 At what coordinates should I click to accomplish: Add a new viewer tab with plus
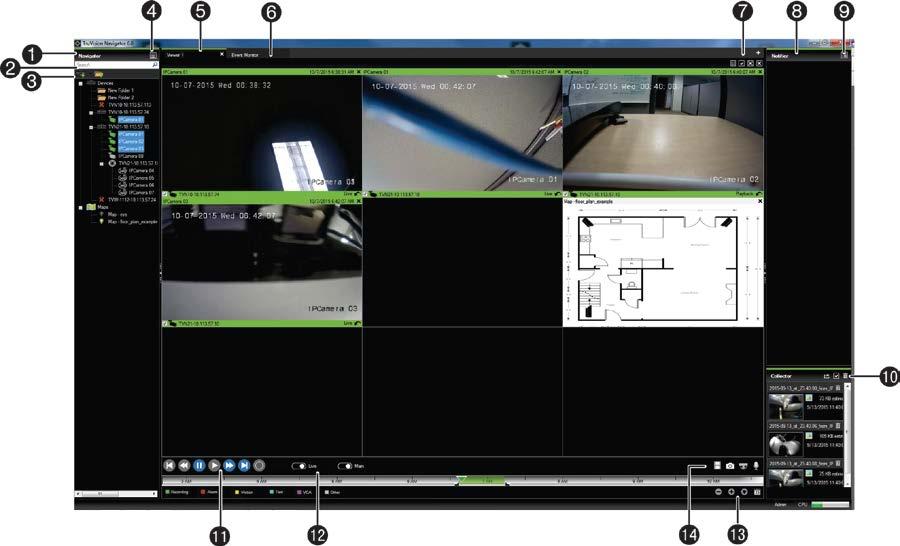pos(758,53)
